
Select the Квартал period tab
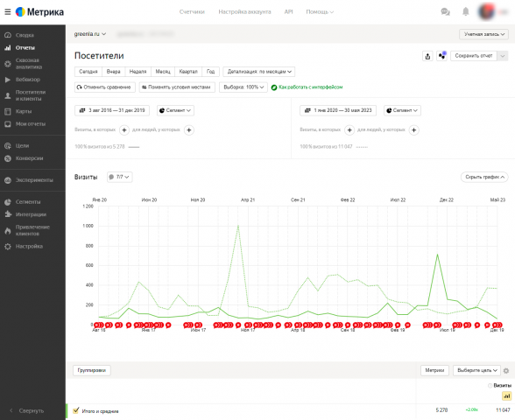tap(188, 72)
